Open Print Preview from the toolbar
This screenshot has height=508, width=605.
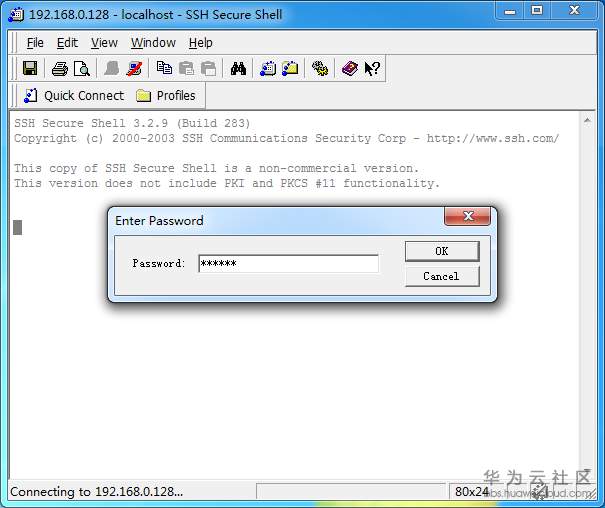tap(82, 69)
